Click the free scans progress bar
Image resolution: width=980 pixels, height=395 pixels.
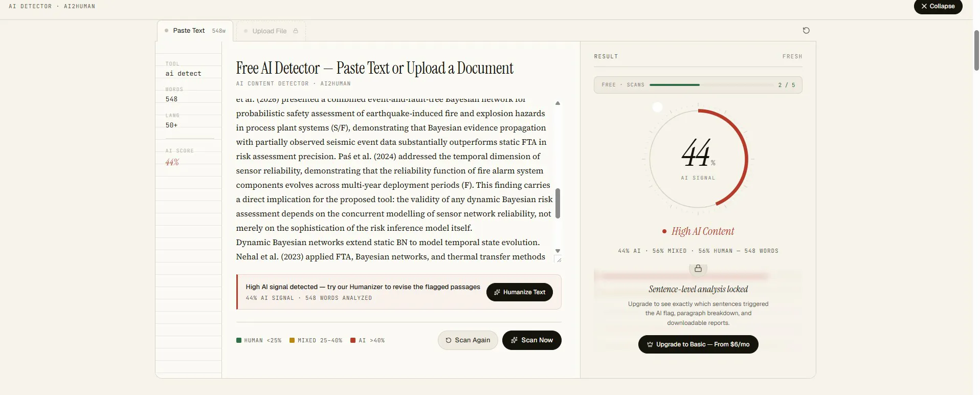pyautogui.click(x=711, y=85)
